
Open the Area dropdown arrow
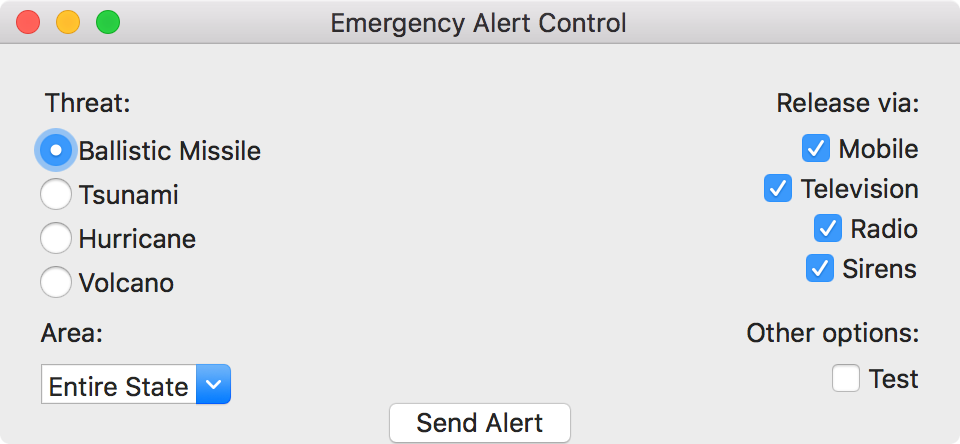pyautogui.click(x=213, y=385)
